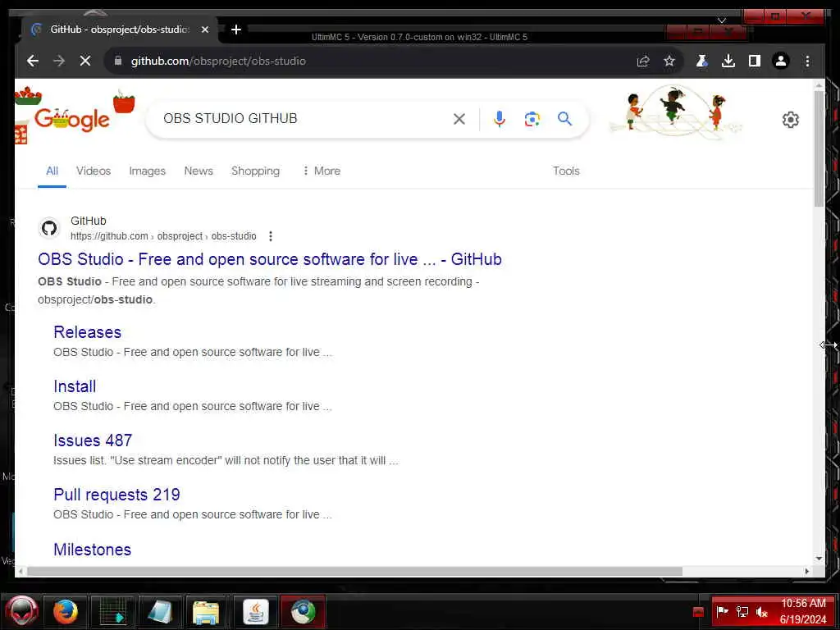Click the horizontal page scrollbar thumb

[x=354, y=572]
